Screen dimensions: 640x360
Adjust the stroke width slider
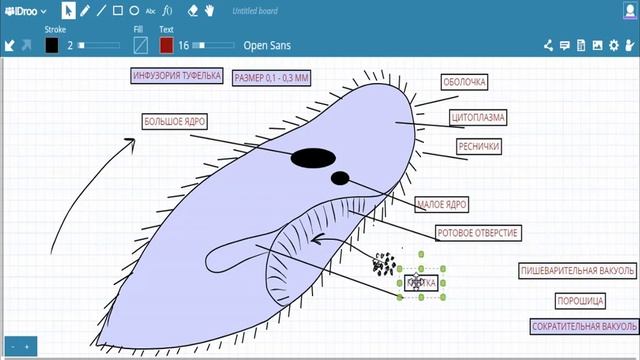pos(99,45)
